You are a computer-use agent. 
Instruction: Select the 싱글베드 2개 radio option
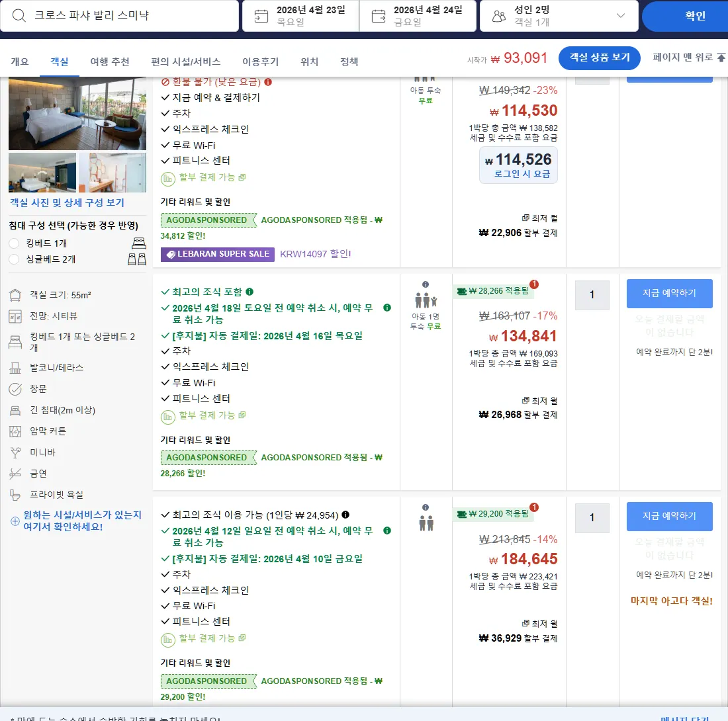tap(14, 259)
